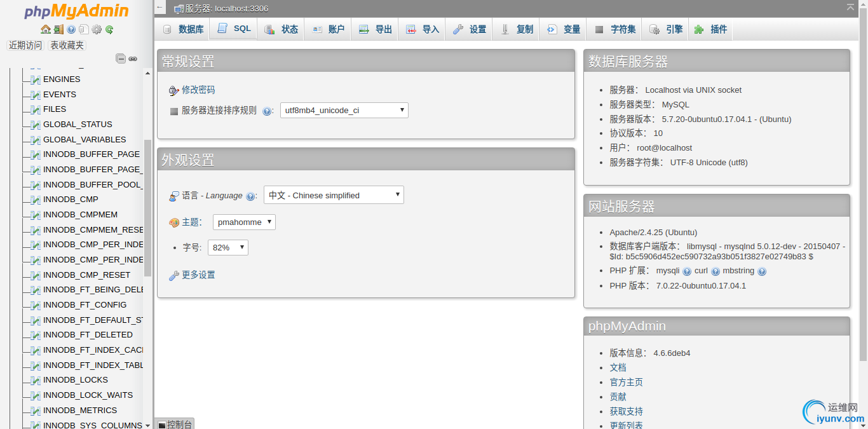This screenshot has height=429, width=868.
Task: Open help icon beside Language label
Action: click(x=250, y=196)
